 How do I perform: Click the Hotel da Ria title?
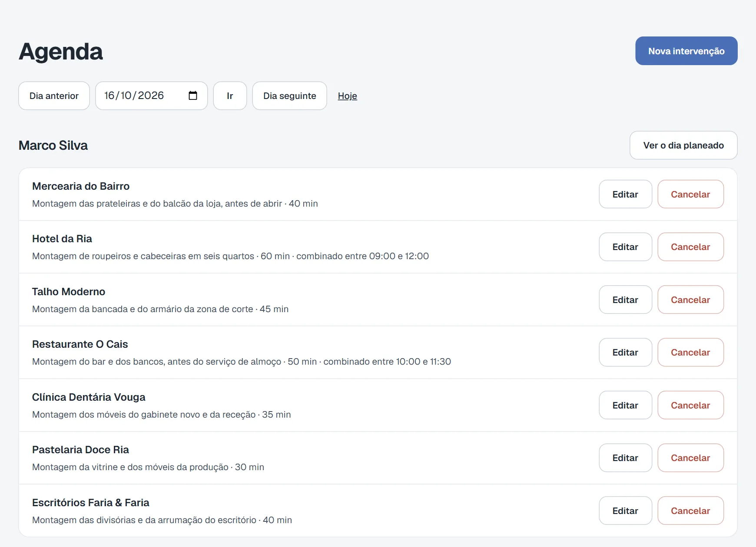(x=62, y=239)
